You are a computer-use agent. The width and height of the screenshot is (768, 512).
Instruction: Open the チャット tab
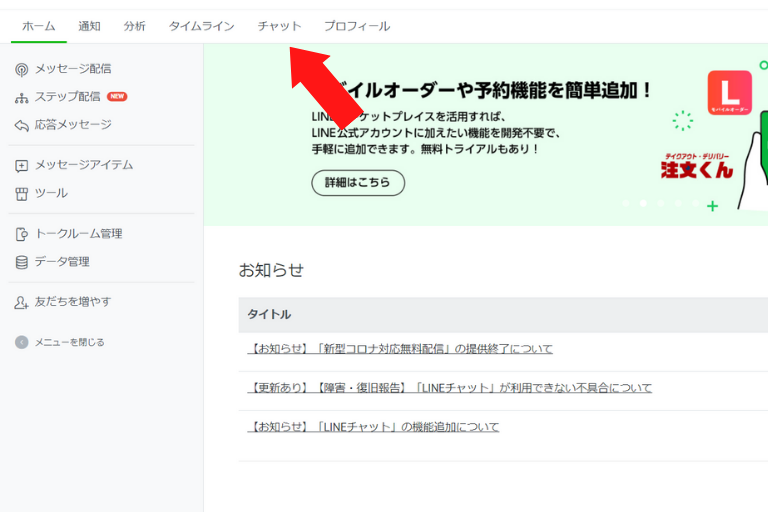tap(279, 26)
